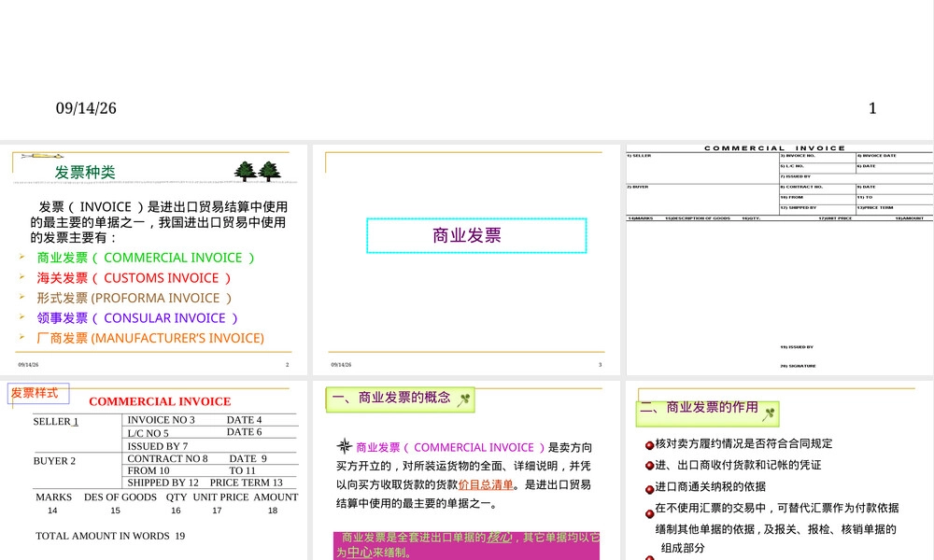Open the 一、商业发票的概念 slide thumbnail
Viewport: 934px width, 560px height.
(466, 470)
